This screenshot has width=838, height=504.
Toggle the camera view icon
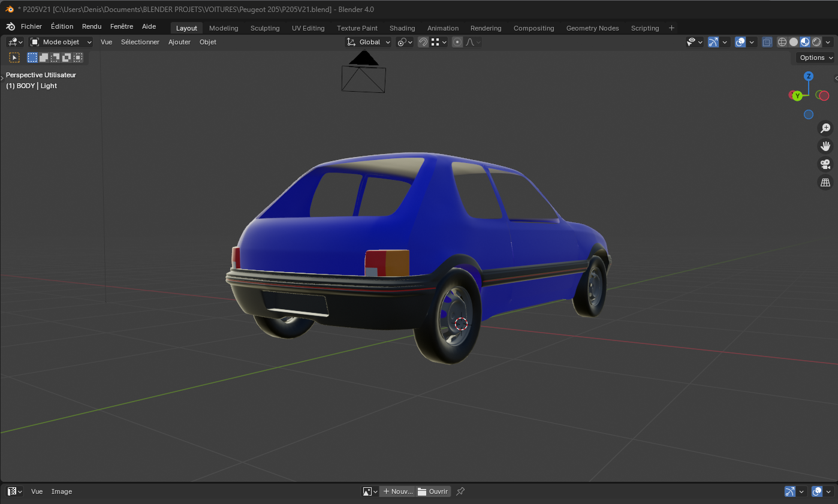pyautogui.click(x=825, y=164)
